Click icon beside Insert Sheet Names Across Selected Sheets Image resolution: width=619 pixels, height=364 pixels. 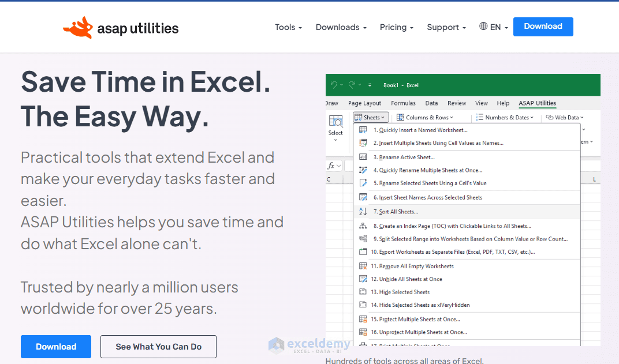363,197
